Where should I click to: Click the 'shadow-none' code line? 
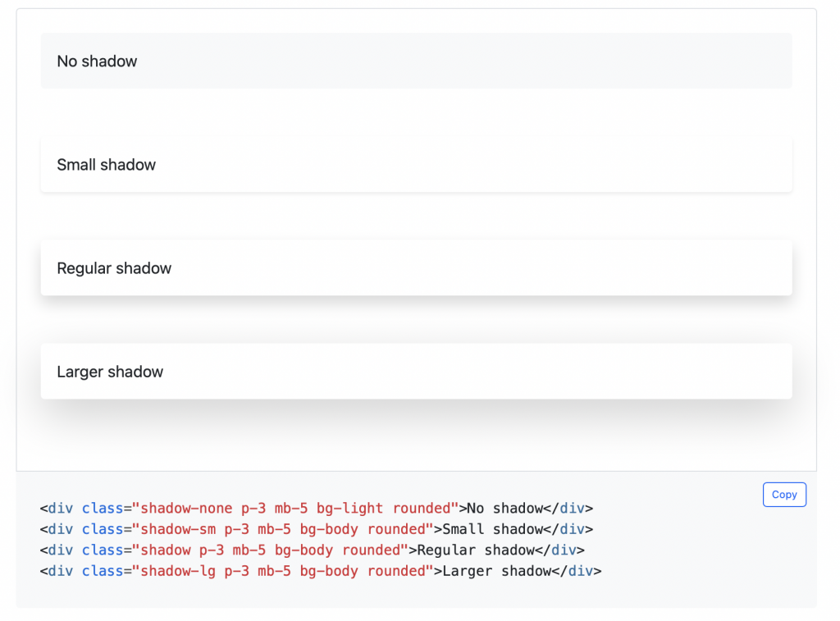(x=317, y=508)
